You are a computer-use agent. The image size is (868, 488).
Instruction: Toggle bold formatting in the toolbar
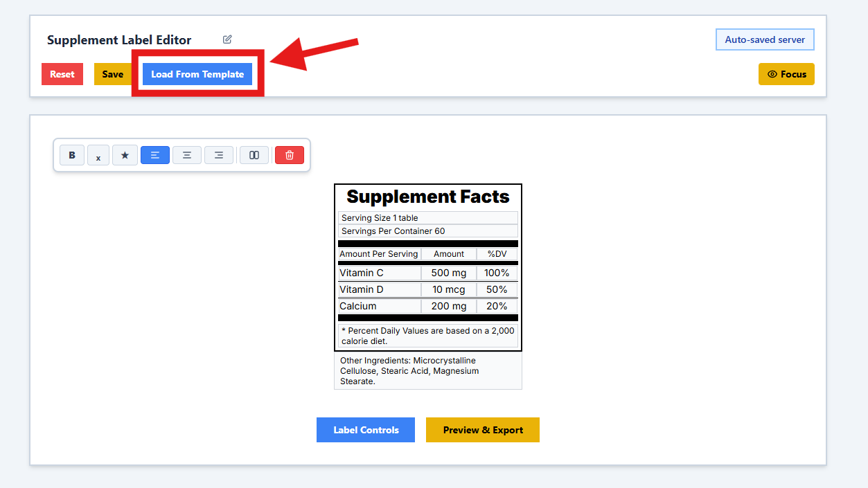[x=72, y=155]
